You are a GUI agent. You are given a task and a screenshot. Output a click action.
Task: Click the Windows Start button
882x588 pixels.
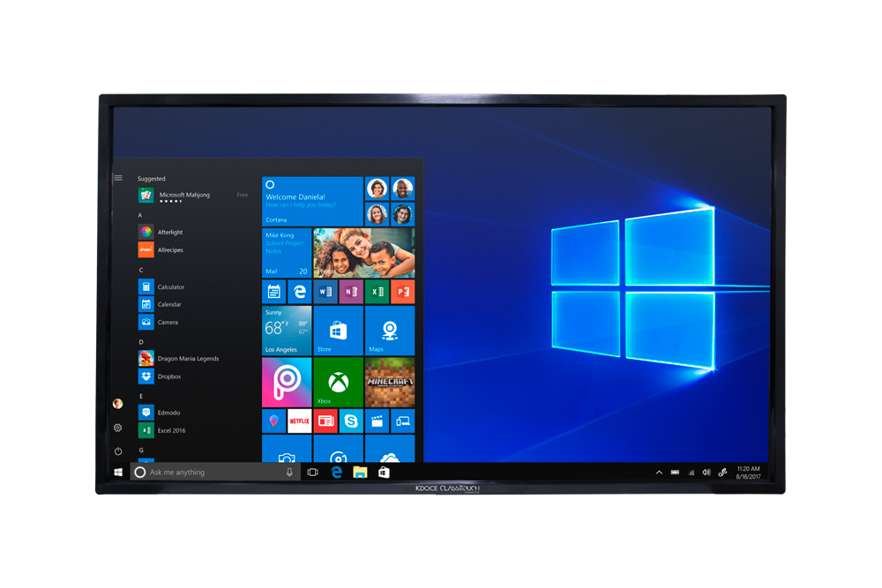pyautogui.click(x=118, y=473)
